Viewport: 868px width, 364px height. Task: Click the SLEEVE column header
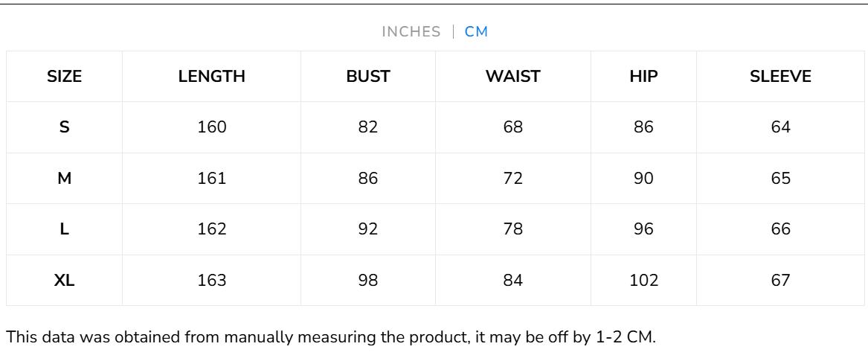[x=780, y=76]
